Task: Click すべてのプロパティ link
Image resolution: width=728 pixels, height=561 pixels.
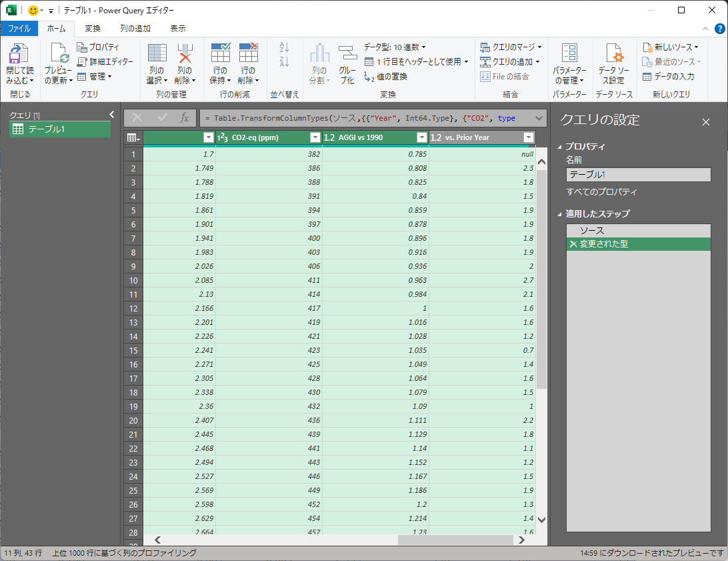Action: 602,192
